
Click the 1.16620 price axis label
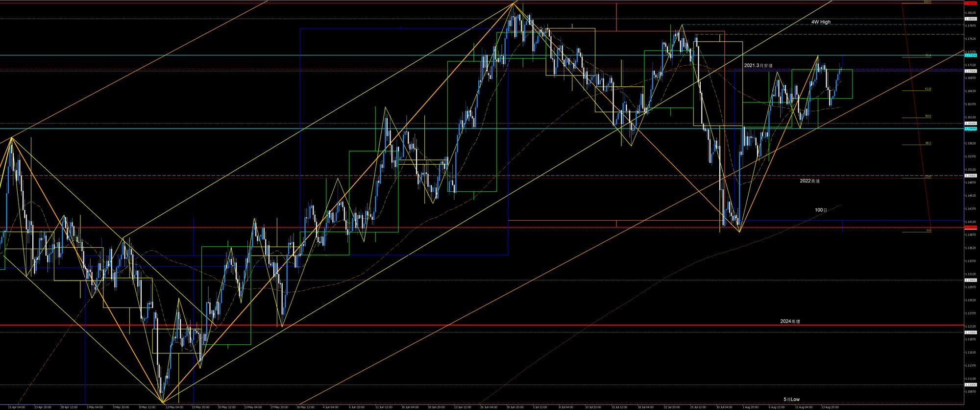click(970, 91)
